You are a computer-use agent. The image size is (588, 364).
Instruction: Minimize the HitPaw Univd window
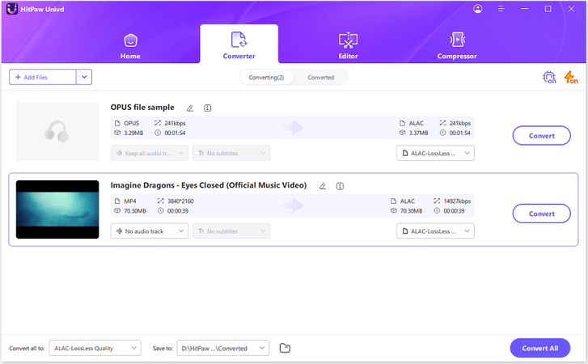coord(525,9)
